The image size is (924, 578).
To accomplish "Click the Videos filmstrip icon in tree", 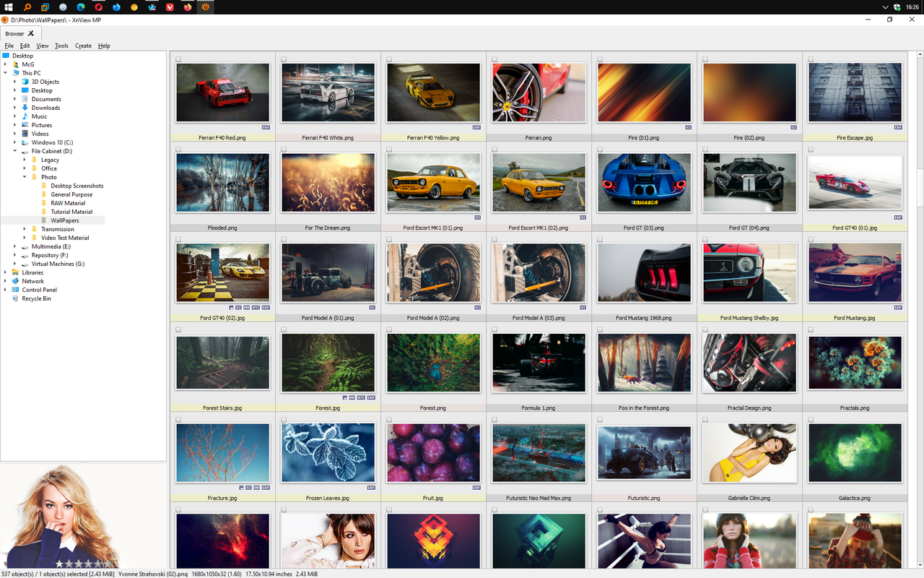I will 25,134.
